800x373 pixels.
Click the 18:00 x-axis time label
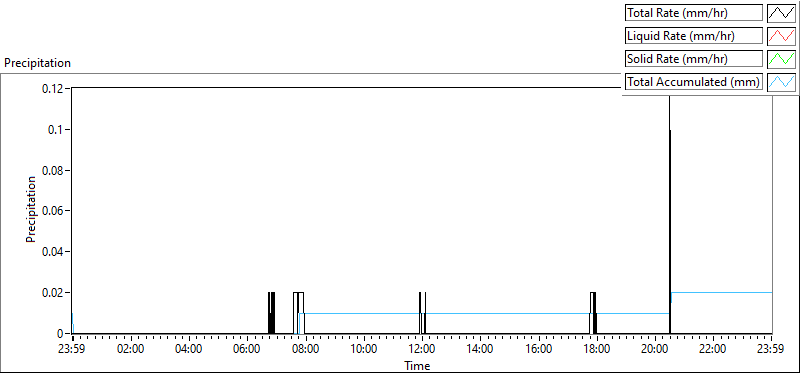596,350
